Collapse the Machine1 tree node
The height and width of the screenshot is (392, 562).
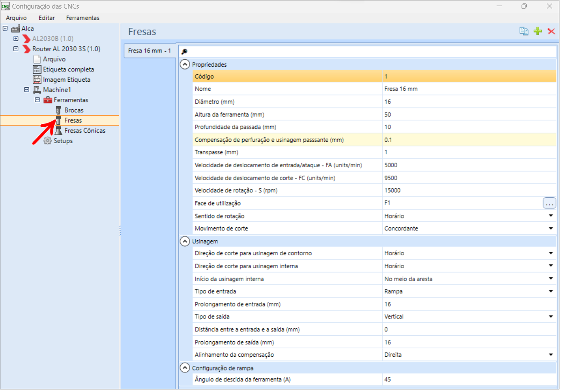[x=27, y=90]
